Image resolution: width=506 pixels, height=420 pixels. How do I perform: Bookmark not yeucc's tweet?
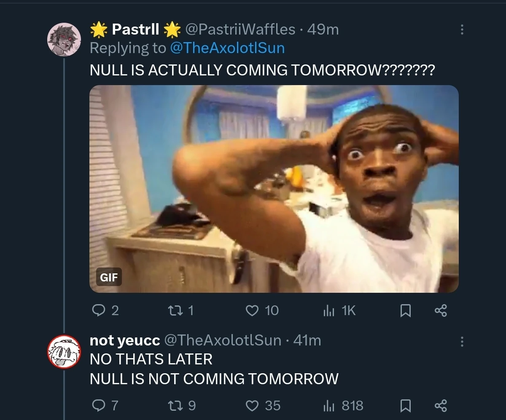pyautogui.click(x=406, y=406)
